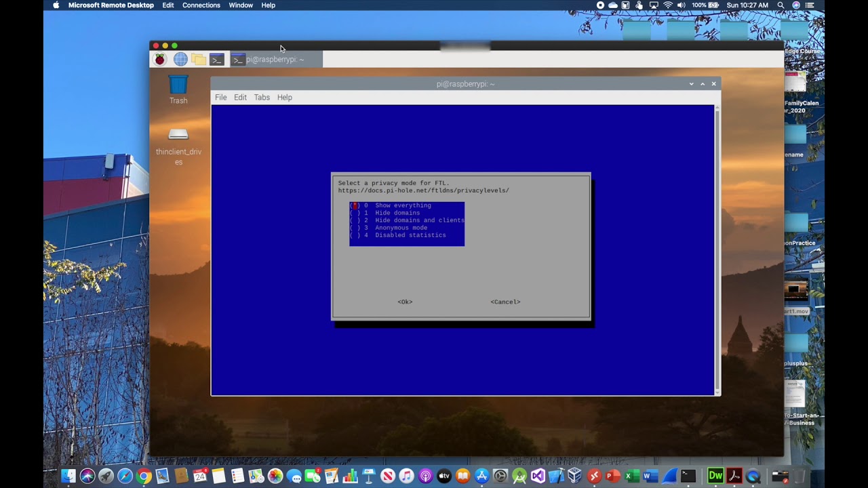
Task: Click the privacylevels docs URL text
Action: point(423,190)
